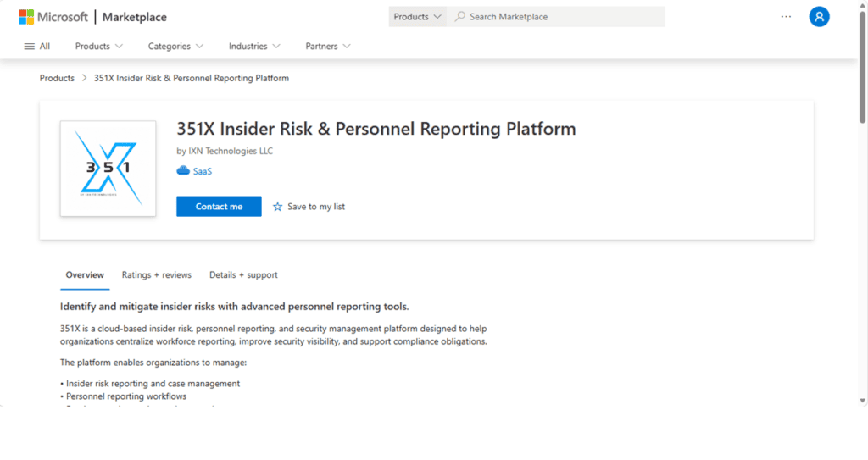868x460 pixels.
Task: Open the user account avatar
Action: pyautogui.click(x=820, y=17)
